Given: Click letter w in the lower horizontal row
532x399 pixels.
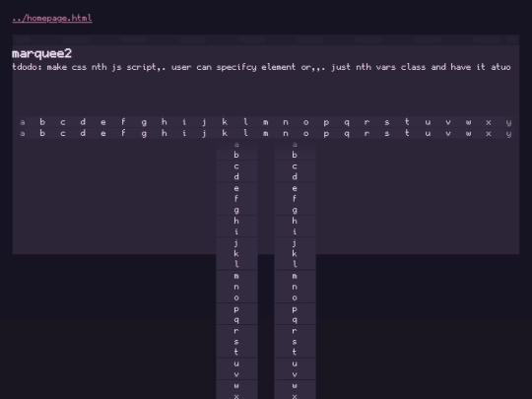Looking at the screenshot, I should pos(468,133).
